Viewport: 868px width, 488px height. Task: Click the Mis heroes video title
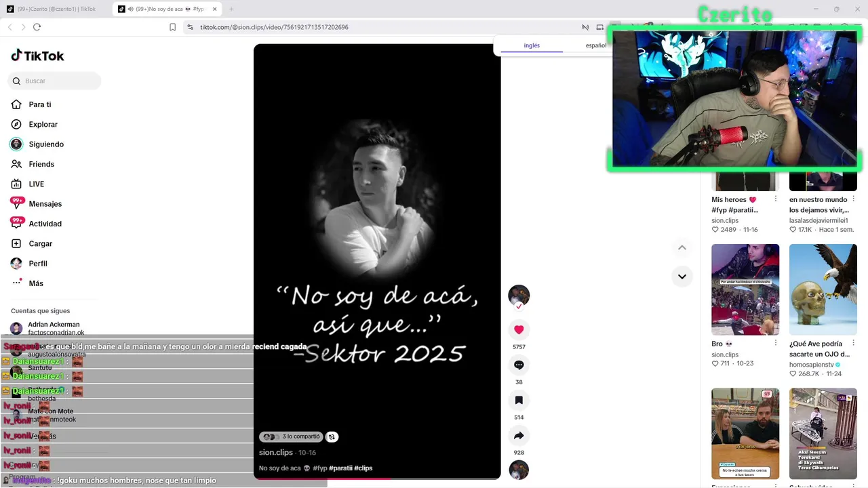[x=735, y=205]
